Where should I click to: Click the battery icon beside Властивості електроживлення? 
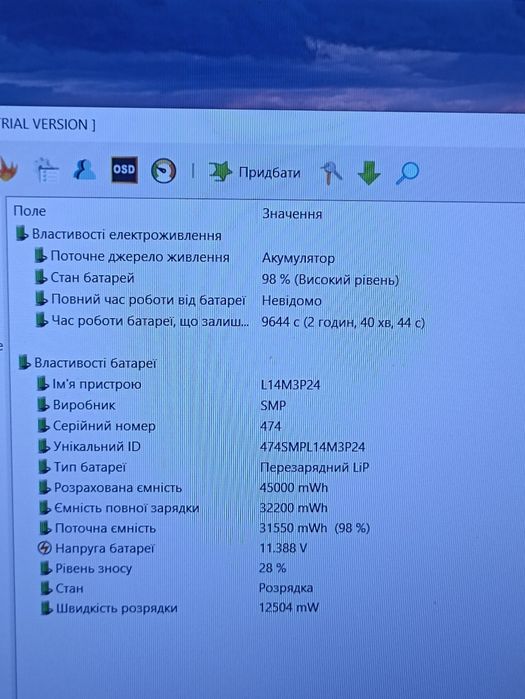coord(22,234)
